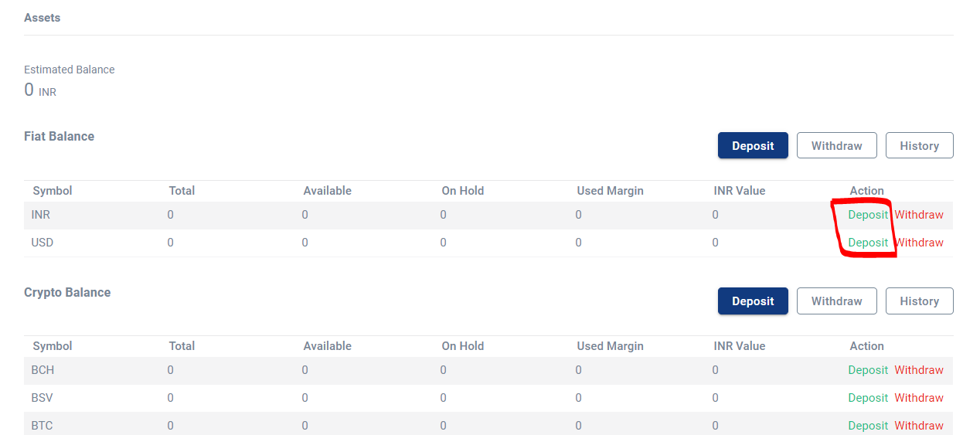The width and height of the screenshot is (980, 435).
Task: Click the INR row Total value
Action: pos(171,215)
